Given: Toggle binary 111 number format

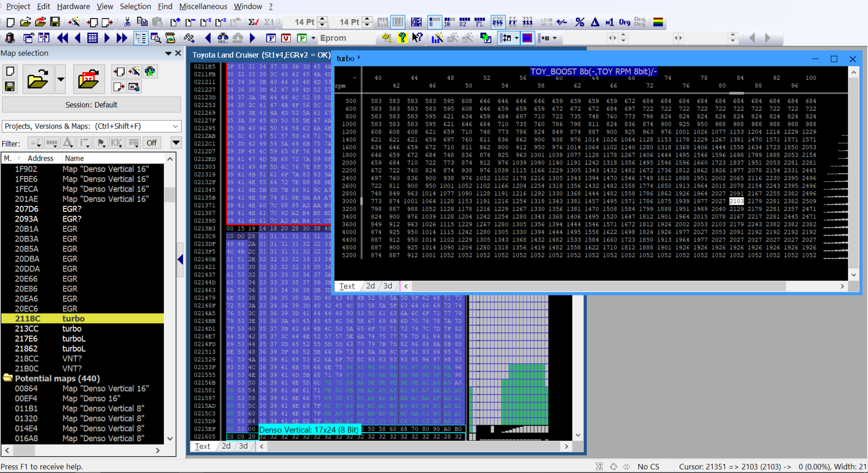Looking at the screenshot, I should 527,22.
